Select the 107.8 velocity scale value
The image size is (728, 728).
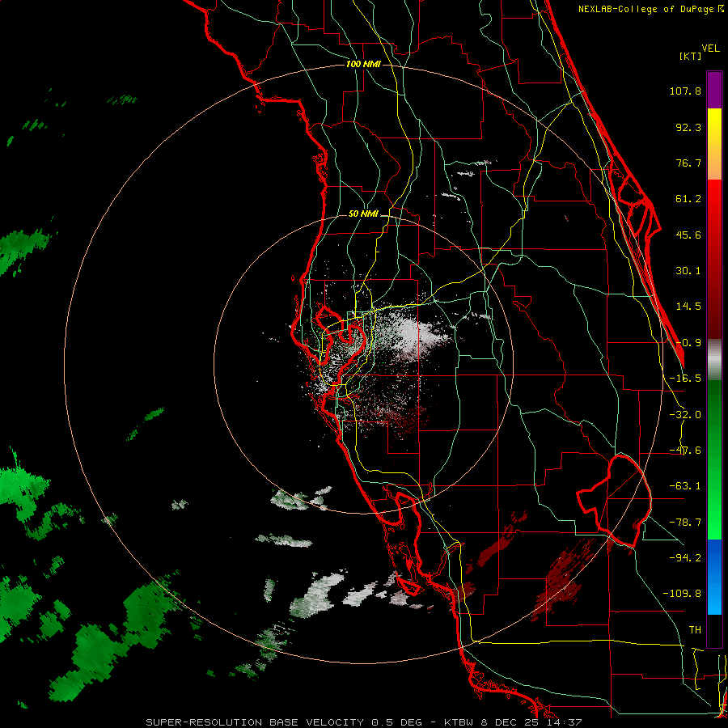(x=685, y=91)
